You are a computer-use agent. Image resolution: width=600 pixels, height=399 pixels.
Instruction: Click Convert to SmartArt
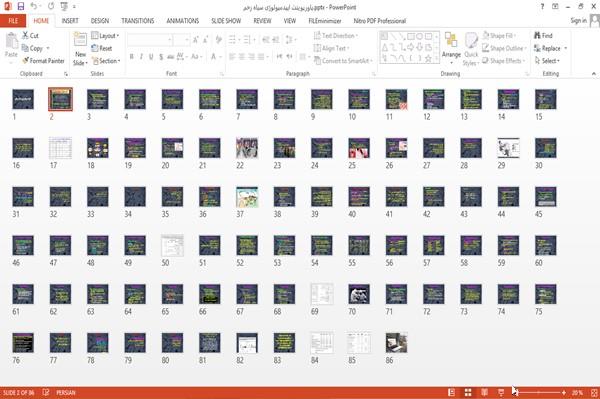[343, 61]
